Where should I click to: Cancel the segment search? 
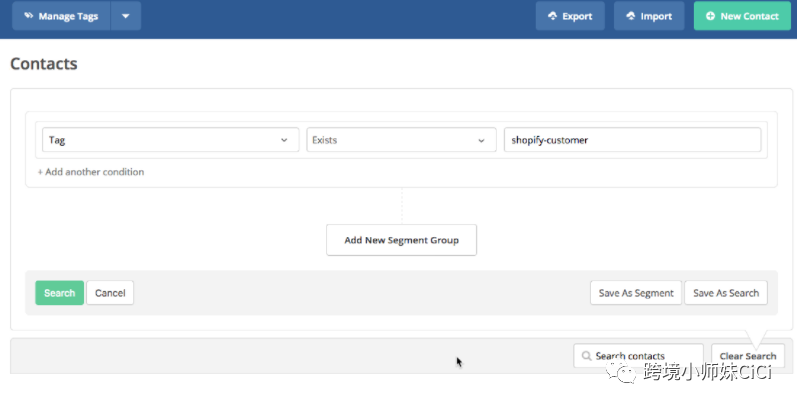coord(110,293)
